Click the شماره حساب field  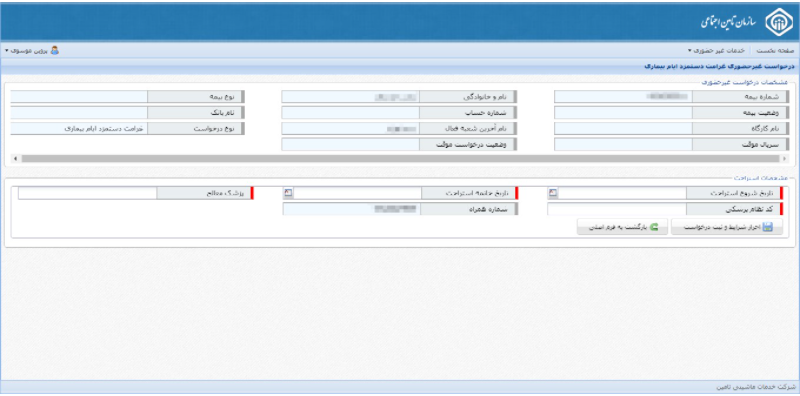tap(351, 112)
